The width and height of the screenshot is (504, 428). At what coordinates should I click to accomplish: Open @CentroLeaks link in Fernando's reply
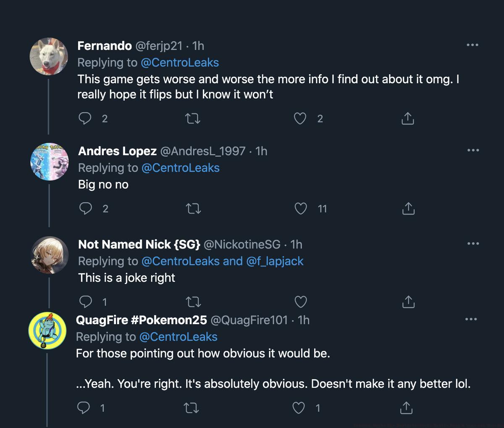click(x=180, y=63)
